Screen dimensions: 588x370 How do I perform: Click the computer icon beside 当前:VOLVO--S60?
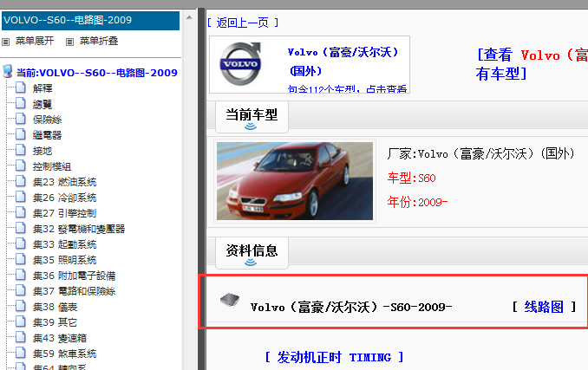8,71
